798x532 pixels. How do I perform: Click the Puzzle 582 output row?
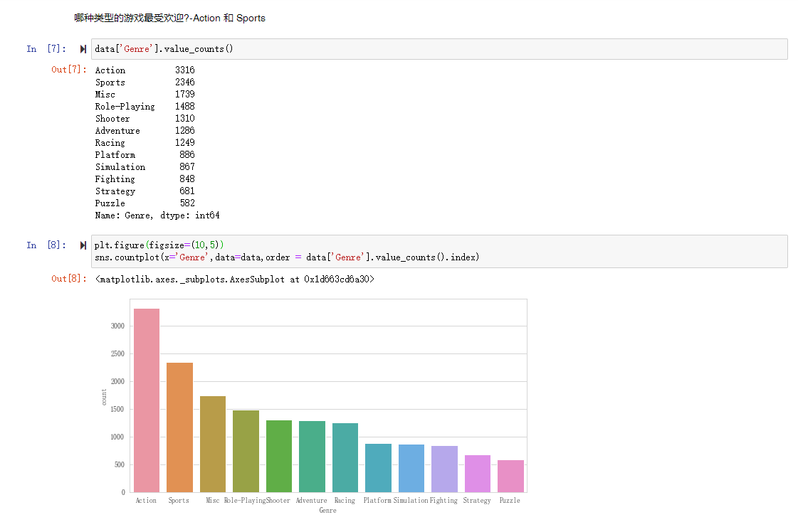pyautogui.click(x=145, y=203)
